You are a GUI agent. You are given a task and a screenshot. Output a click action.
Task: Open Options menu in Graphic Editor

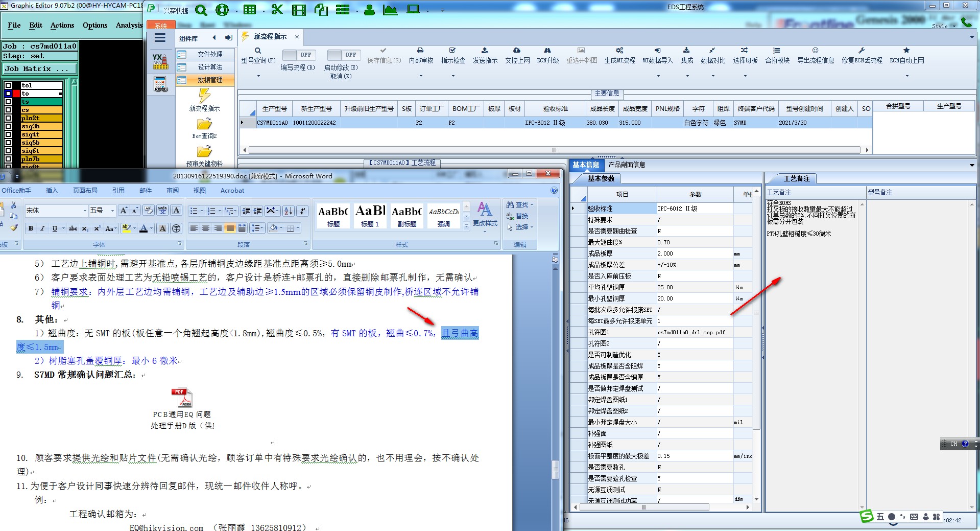point(95,25)
